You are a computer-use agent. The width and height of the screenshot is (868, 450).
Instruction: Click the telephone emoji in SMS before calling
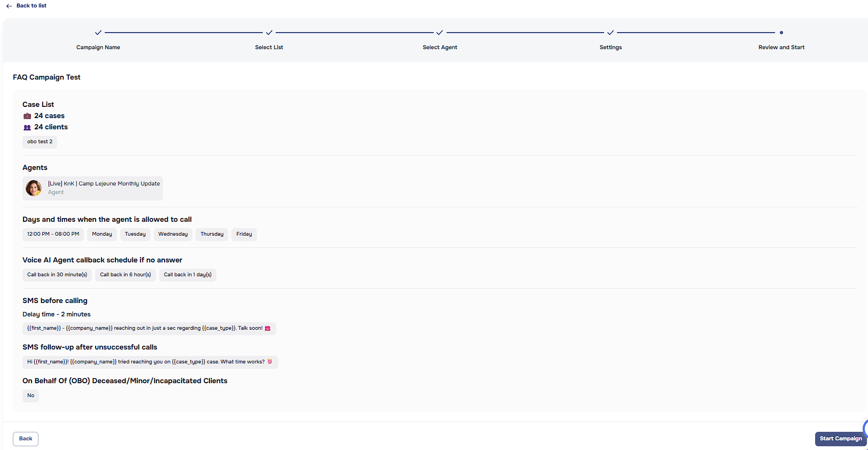tap(268, 328)
